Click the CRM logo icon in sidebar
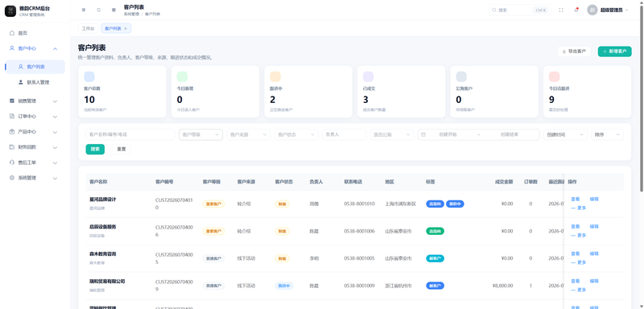The image size is (644, 309). point(10,11)
